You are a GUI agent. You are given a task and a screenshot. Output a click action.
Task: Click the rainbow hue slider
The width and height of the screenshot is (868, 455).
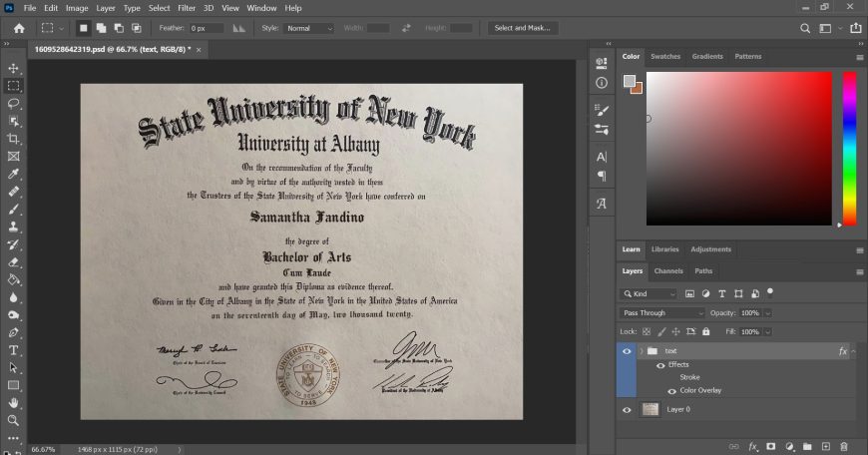click(x=849, y=149)
